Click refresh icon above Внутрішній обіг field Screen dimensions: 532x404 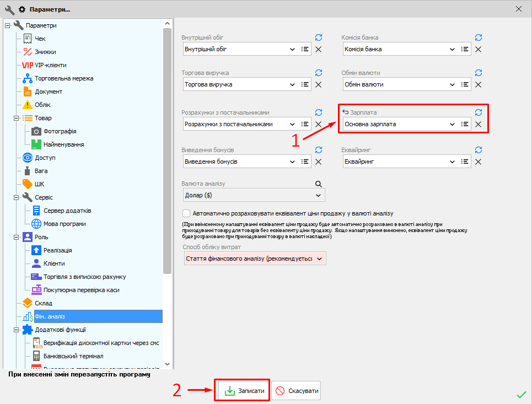tap(319, 37)
